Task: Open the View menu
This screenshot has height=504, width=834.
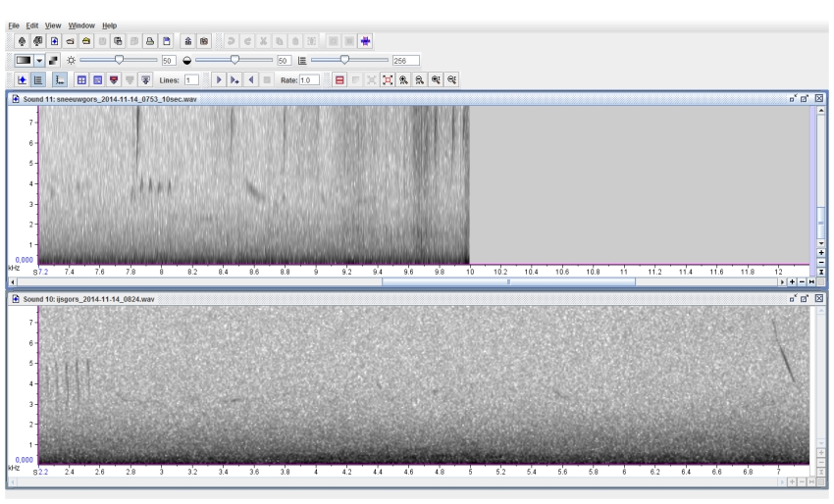Action: [52, 25]
